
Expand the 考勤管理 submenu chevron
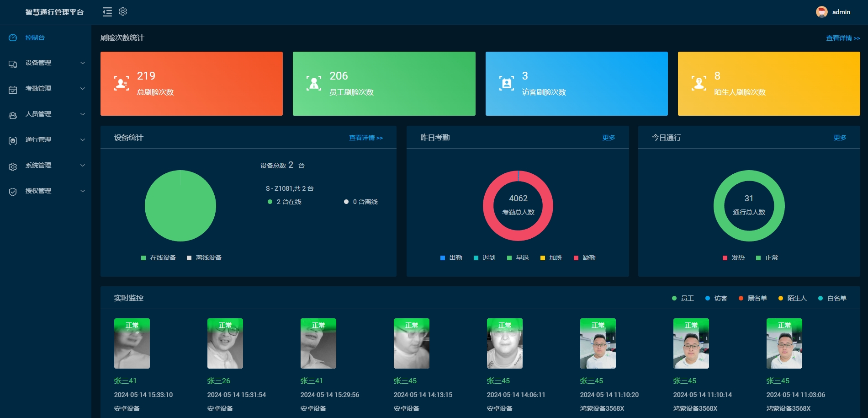[x=83, y=89]
